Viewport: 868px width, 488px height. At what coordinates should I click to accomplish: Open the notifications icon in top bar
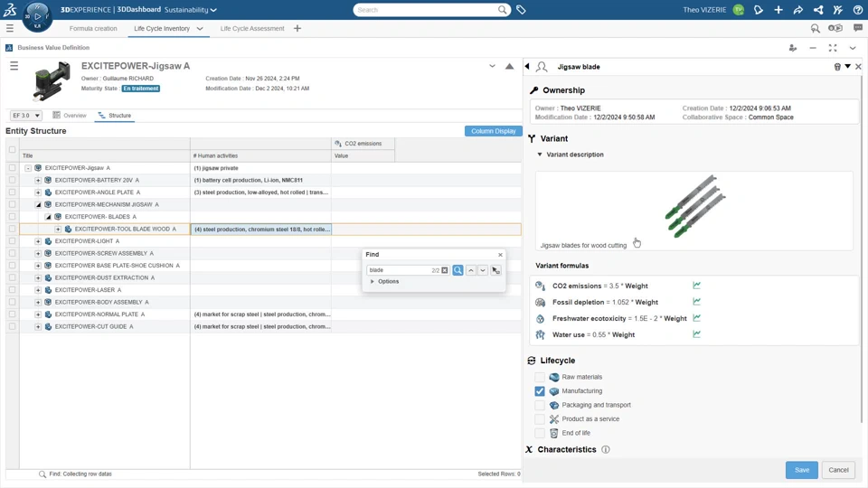[759, 9]
